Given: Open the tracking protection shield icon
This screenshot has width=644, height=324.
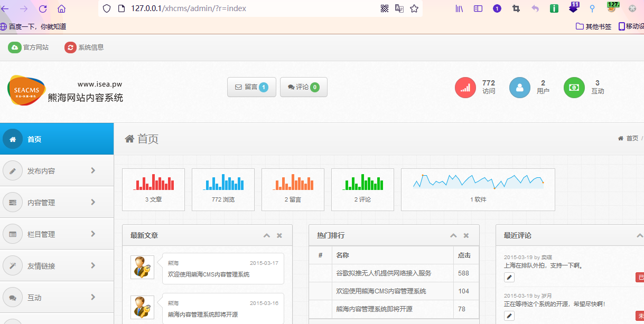Looking at the screenshot, I should [x=107, y=8].
